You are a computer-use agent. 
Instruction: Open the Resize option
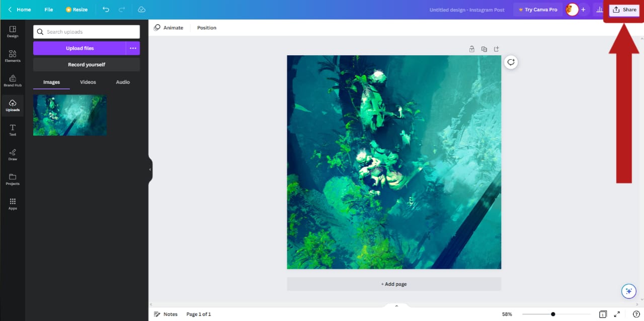tap(76, 10)
